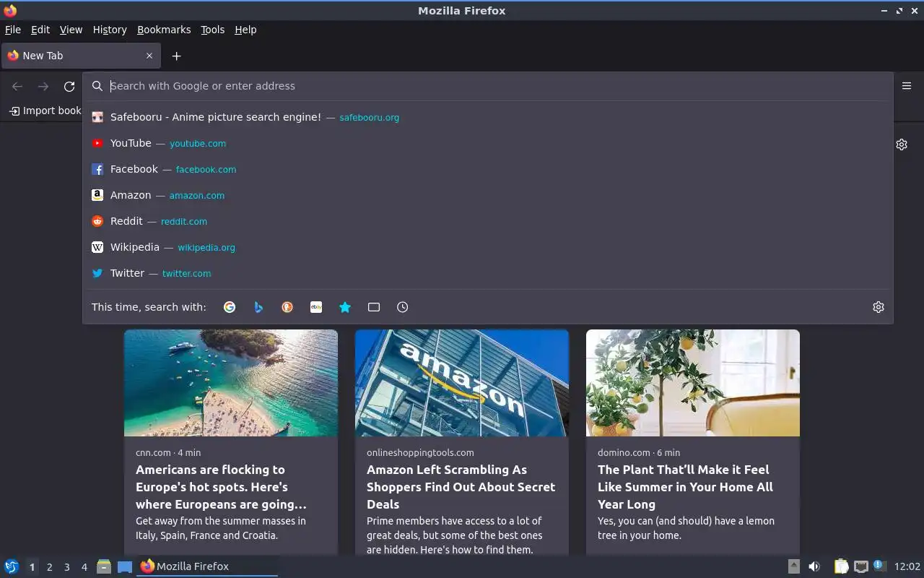The height and width of the screenshot is (578, 924).
Task: Click the back navigation arrow
Action: tap(17, 87)
